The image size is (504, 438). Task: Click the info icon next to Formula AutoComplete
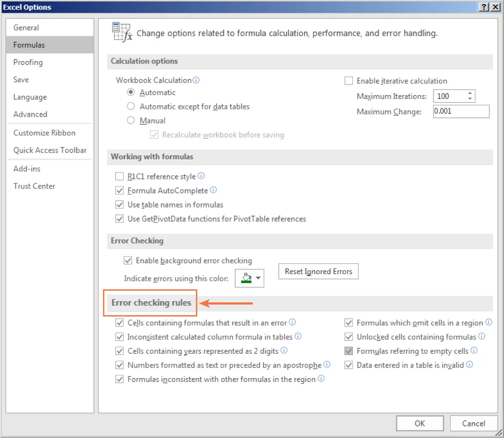(214, 190)
